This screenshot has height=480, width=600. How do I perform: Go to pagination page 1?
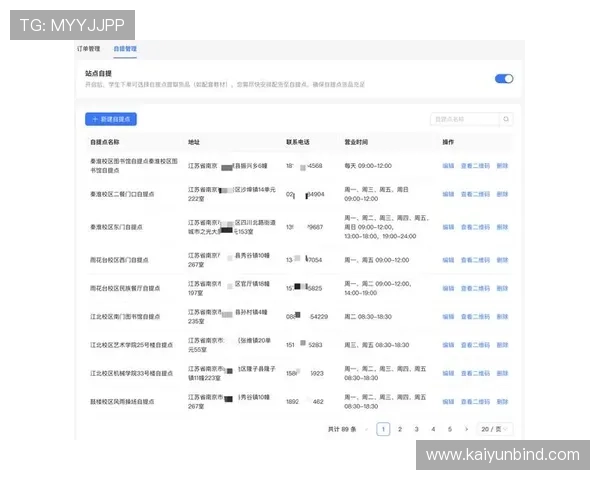[383, 429]
